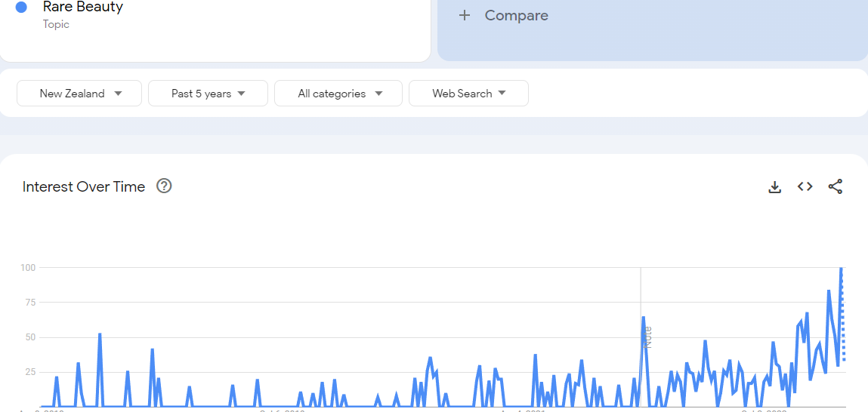The height and width of the screenshot is (412, 868).
Task: Open the help question mark beside Interest Over Time
Action: (165, 186)
